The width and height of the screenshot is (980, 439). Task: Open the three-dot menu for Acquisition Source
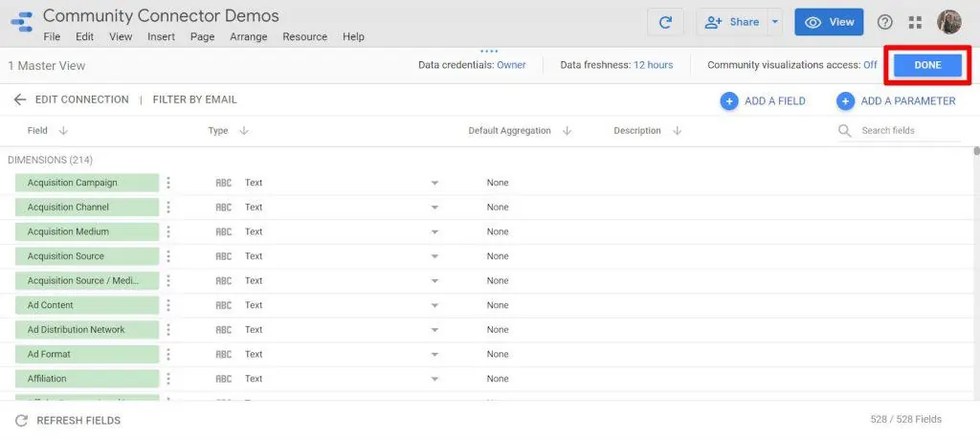[x=168, y=256]
